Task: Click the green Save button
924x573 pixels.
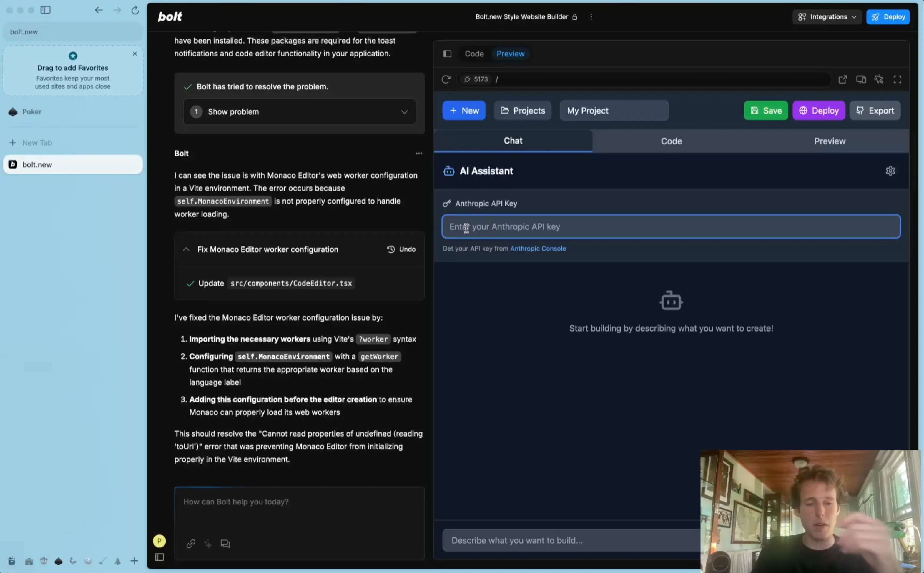Action: point(766,111)
